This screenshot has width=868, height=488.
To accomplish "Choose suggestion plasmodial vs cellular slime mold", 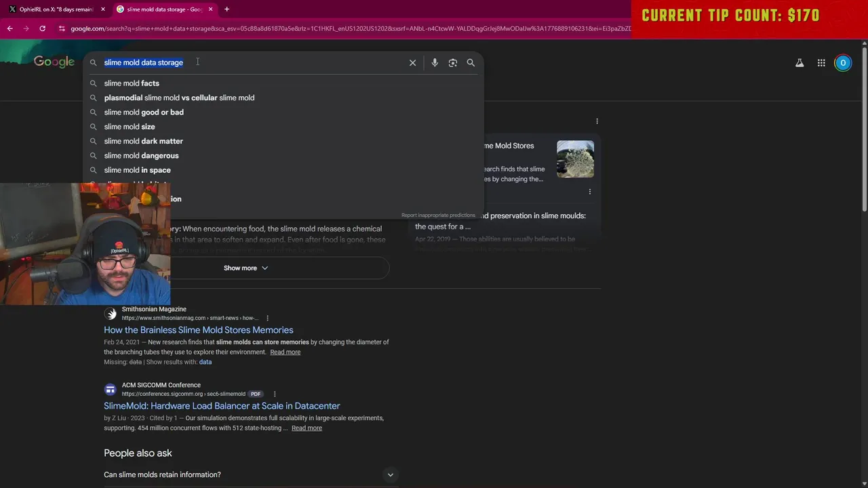I will click(283, 98).
